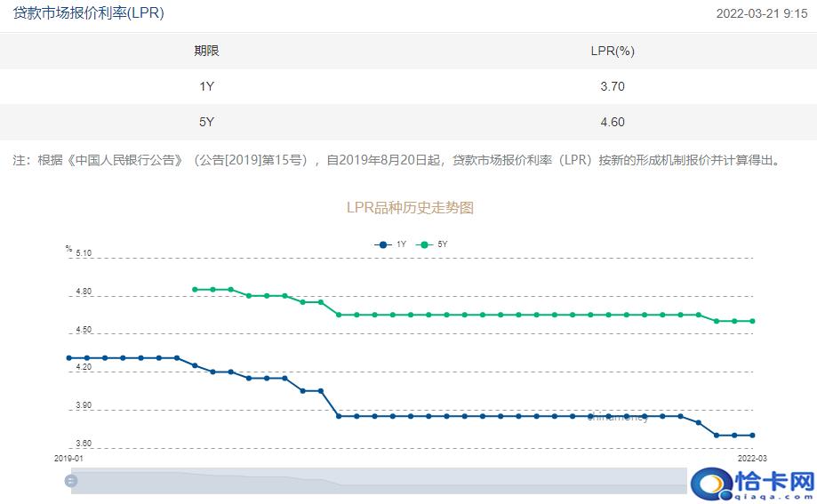Click the LPR品种历史走势图 chart title
This screenshot has width=817, height=504.
pos(410,207)
